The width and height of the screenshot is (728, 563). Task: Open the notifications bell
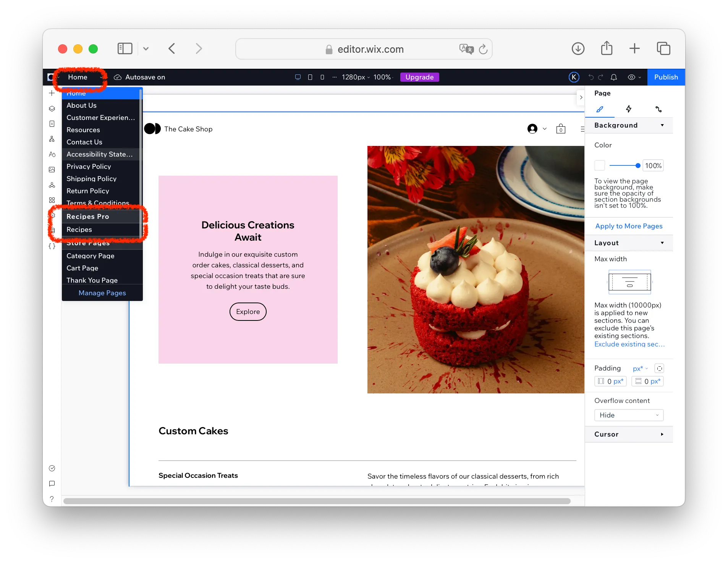(614, 77)
